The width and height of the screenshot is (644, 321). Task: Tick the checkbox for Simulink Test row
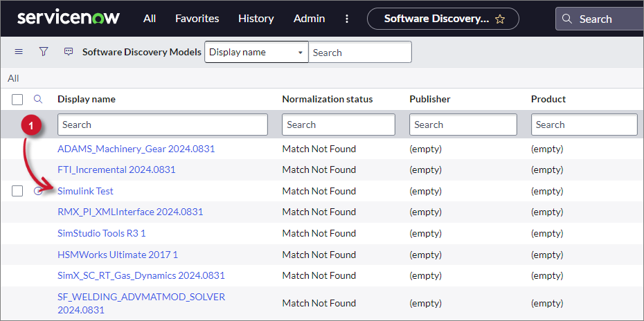click(17, 191)
